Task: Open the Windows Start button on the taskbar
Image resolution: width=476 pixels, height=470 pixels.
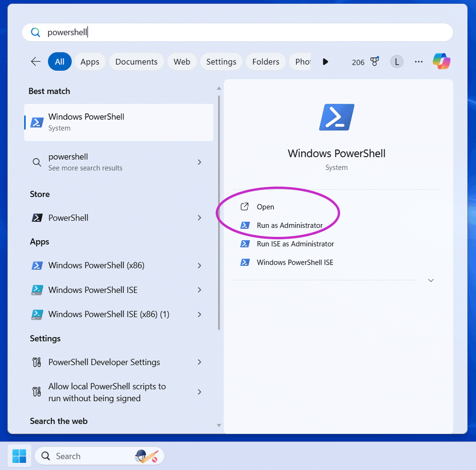Action: click(19, 456)
